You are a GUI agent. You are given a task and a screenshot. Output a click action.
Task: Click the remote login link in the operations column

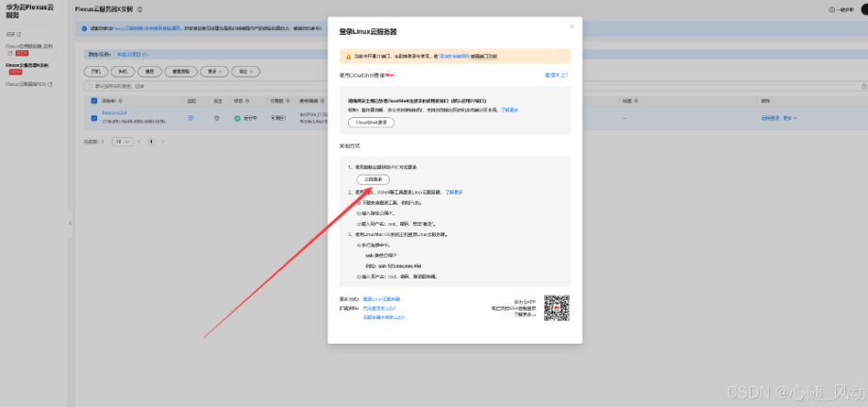click(x=770, y=118)
